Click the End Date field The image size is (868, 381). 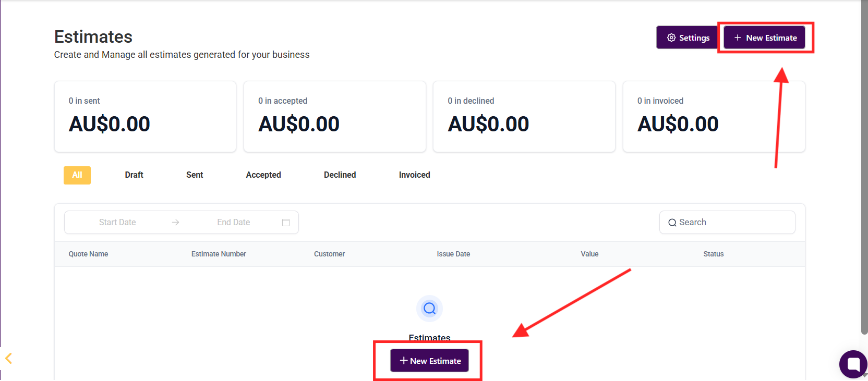coord(233,223)
